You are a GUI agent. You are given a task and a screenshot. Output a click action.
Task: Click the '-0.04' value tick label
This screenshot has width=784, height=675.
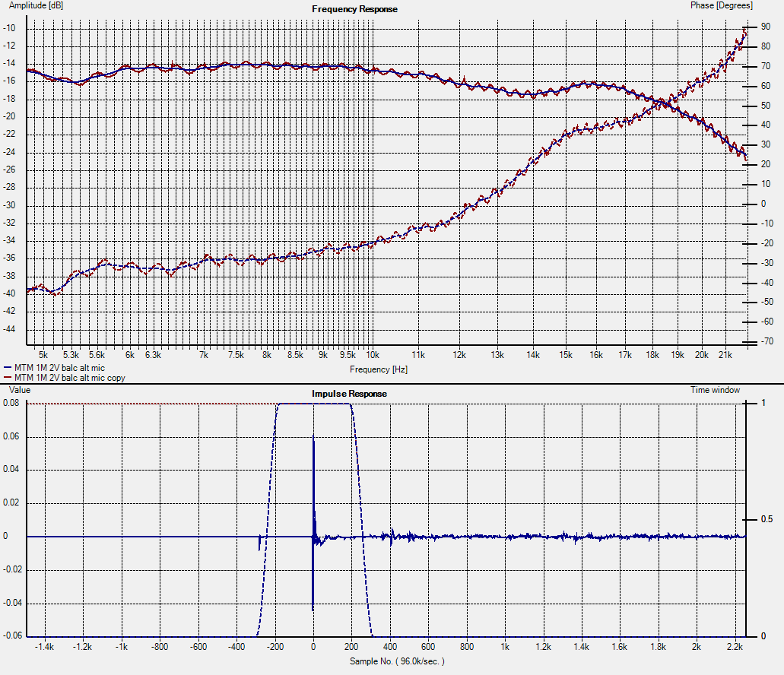pos(12,603)
